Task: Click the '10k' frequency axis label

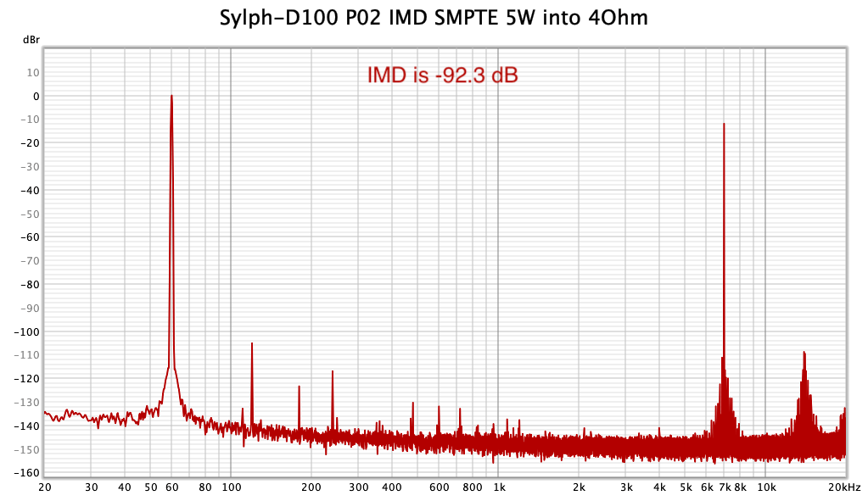Action: (767, 487)
